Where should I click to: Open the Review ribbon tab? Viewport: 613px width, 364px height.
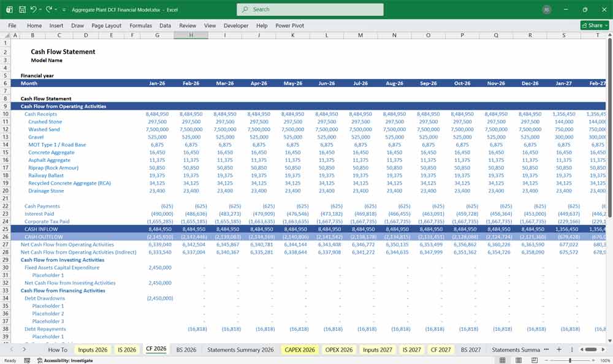[x=188, y=25]
